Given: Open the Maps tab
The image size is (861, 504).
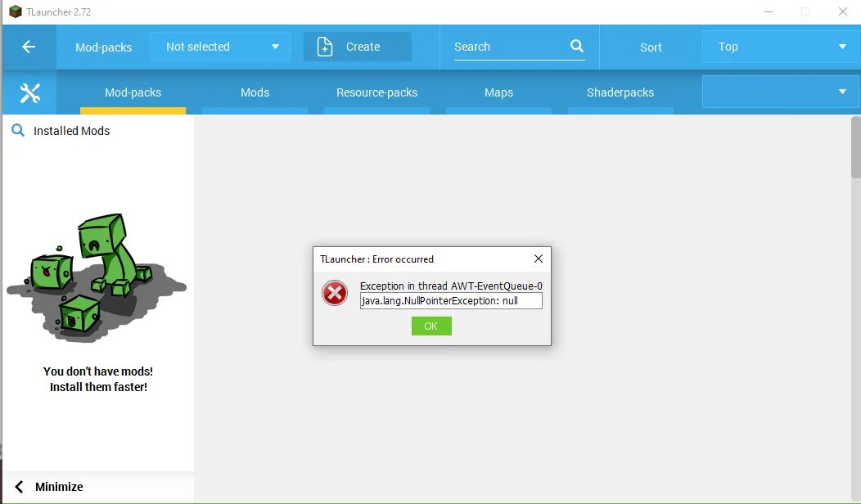Looking at the screenshot, I should pos(498,92).
